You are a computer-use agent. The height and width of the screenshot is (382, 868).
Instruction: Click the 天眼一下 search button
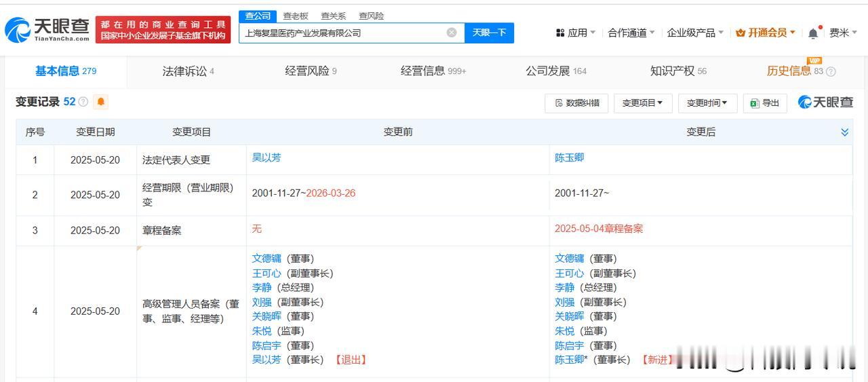(489, 33)
